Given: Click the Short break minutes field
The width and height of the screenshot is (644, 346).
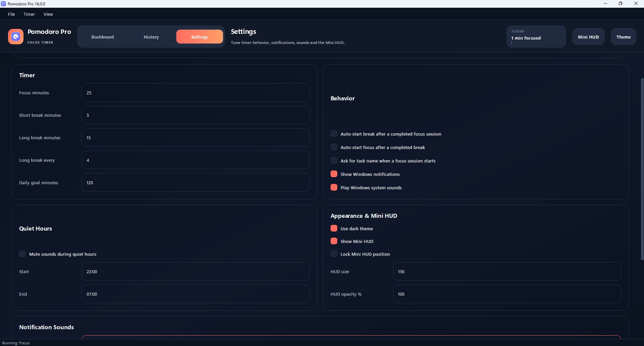Looking at the screenshot, I should point(195,115).
